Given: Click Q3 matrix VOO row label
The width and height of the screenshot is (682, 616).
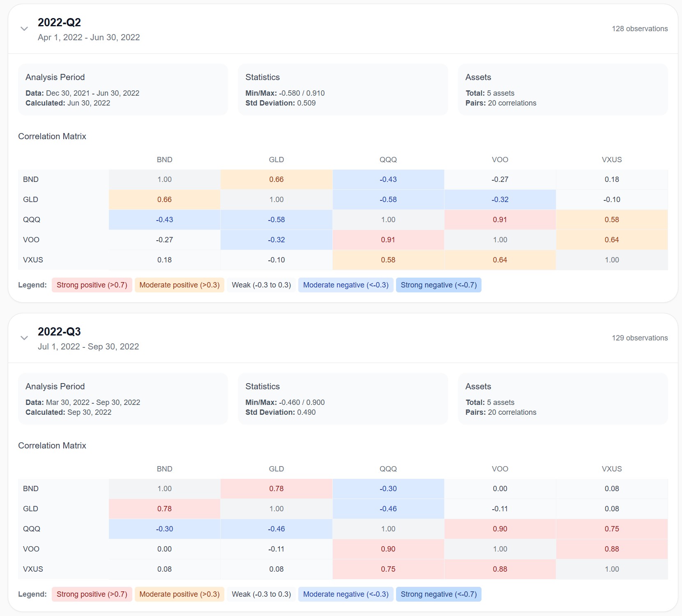Looking at the screenshot, I should tap(31, 549).
